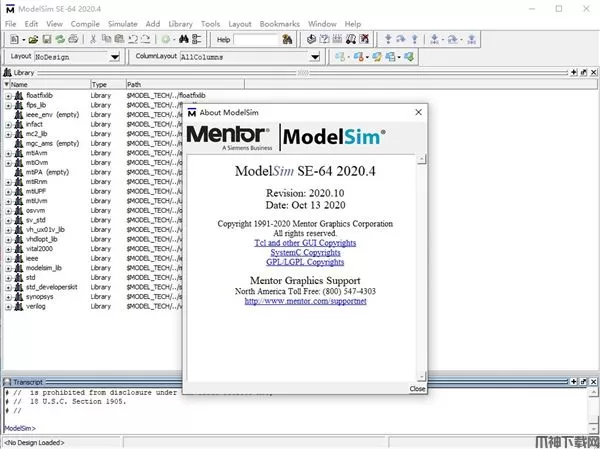Click the Save icon in the toolbar
The height and width of the screenshot is (449, 600).
click(47, 39)
